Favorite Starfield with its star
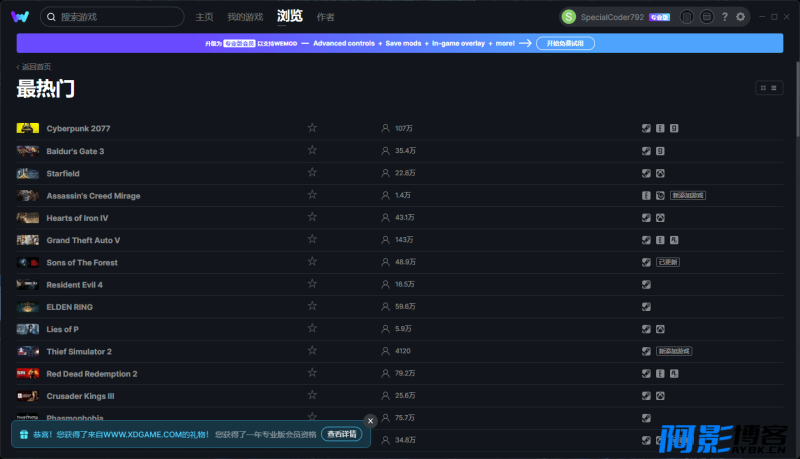The height and width of the screenshot is (459, 800). click(312, 172)
